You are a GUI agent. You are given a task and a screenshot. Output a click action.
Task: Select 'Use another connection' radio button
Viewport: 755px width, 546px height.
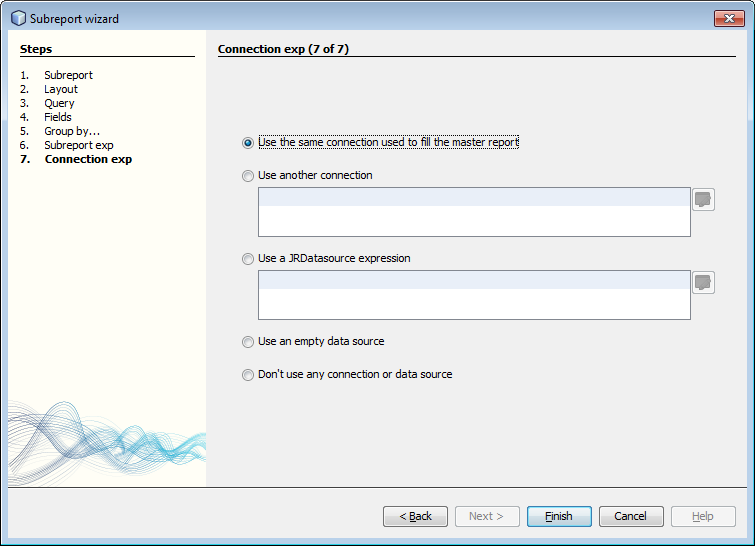248,176
